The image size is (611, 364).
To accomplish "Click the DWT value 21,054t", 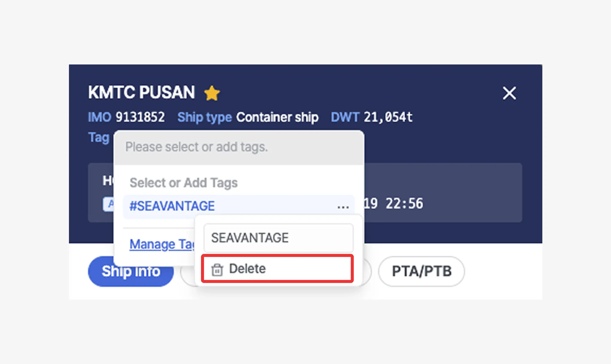I will pyautogui.click(x=388, y=117).
